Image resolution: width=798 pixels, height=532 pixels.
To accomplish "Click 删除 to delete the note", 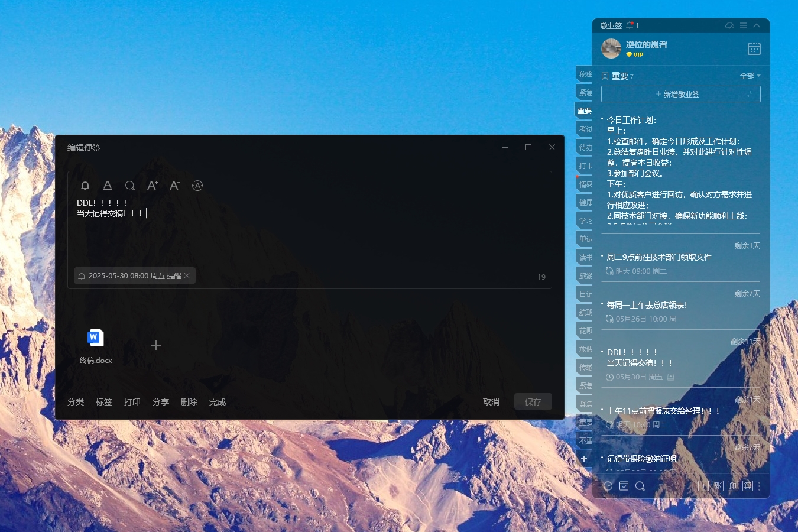I will pyautogui.click(x=189, y=402).
